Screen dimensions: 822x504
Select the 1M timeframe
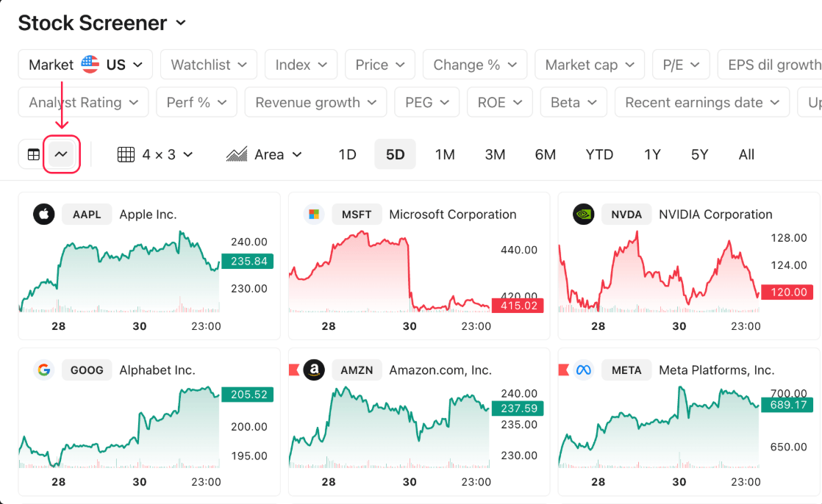(x=445, y=154)
